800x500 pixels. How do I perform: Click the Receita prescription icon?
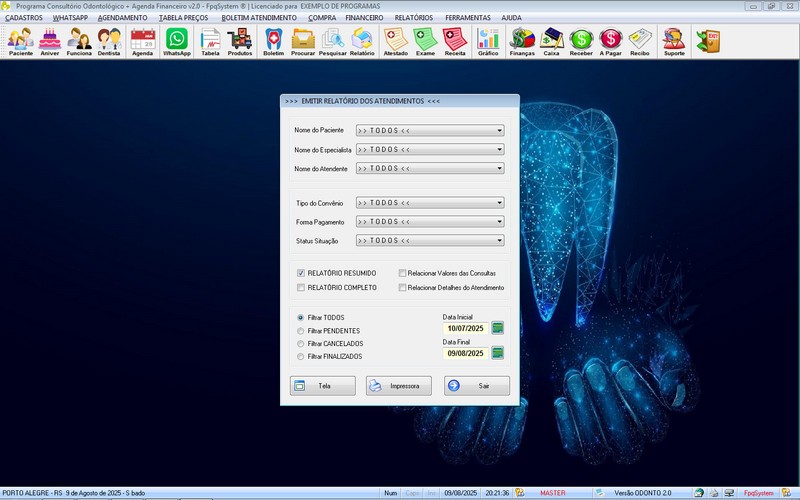(455, 41)
